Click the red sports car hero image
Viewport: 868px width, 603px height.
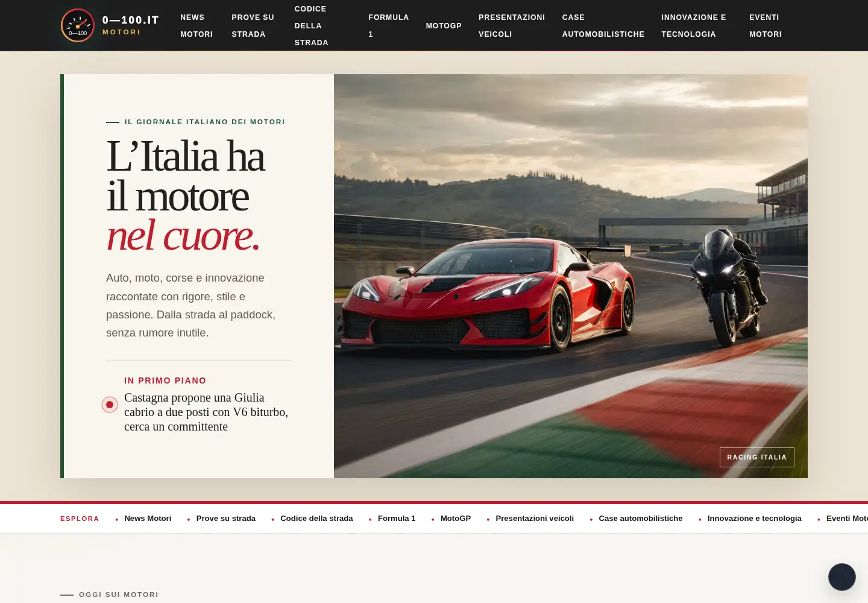(571, 276)
